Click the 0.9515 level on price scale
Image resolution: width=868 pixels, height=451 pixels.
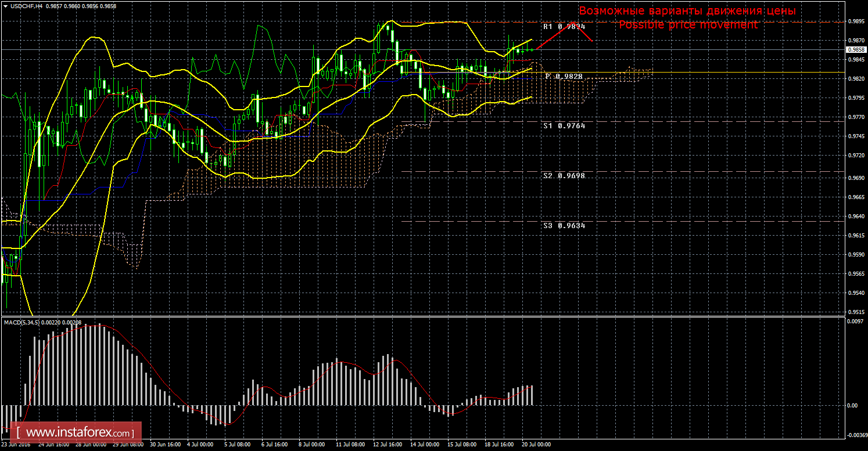(x=855, y=312)
